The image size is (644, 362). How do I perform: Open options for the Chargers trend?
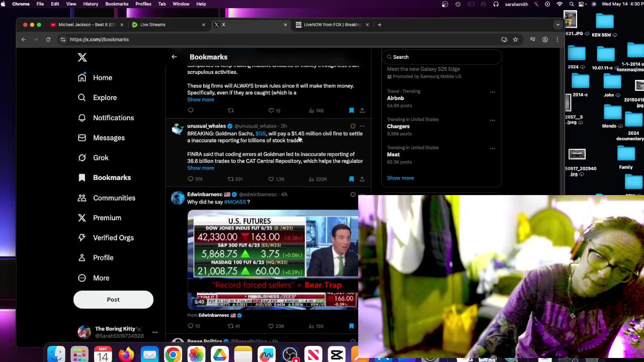pyautogui.click(x=493, y=120)
